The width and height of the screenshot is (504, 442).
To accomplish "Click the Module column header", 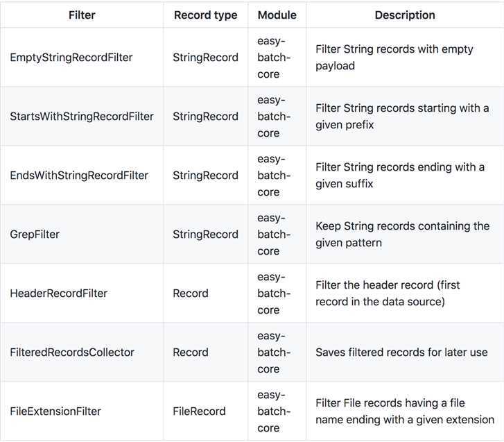I will click(x=277, y=15).
